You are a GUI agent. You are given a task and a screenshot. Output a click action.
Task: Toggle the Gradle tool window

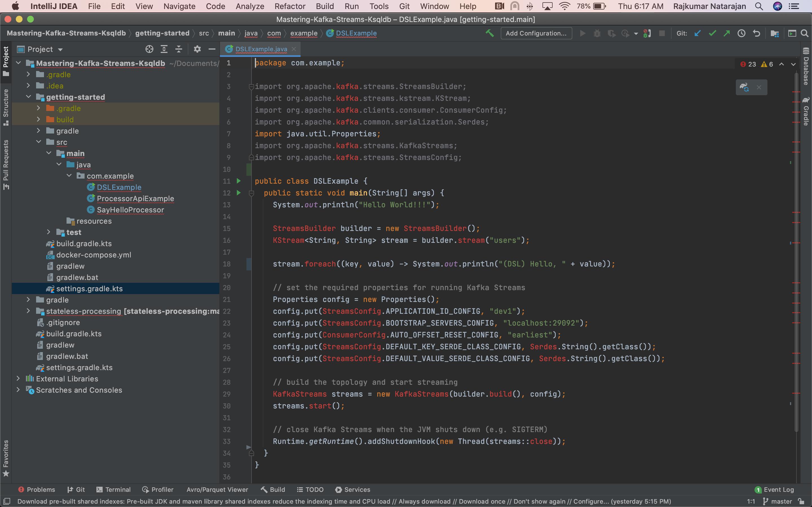point(806,111)
